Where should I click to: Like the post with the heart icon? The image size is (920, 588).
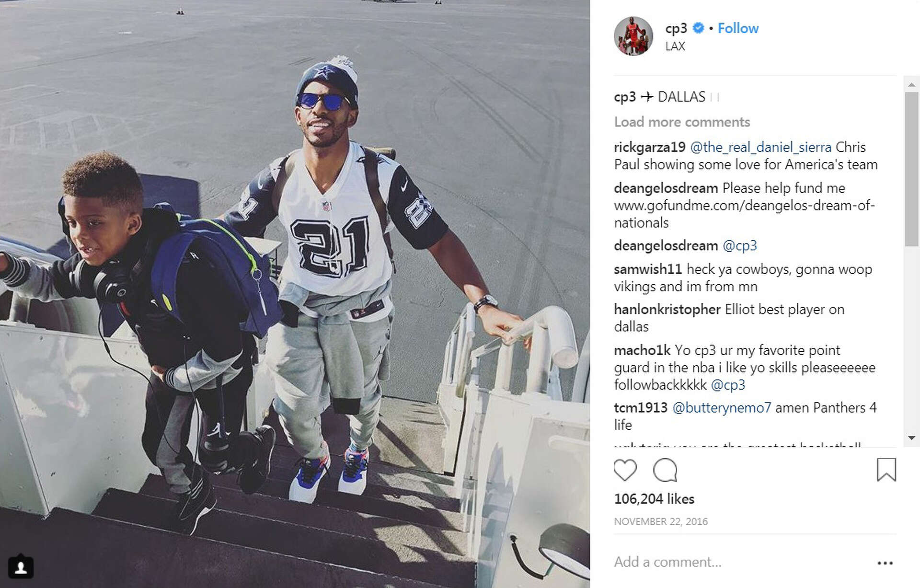tap(625, 470)
